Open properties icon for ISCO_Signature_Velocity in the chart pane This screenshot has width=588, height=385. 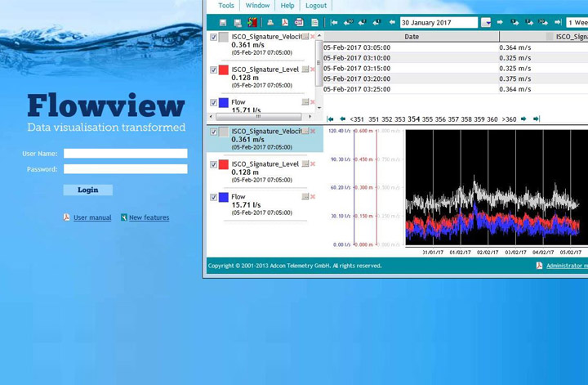(x=305, y=131)
